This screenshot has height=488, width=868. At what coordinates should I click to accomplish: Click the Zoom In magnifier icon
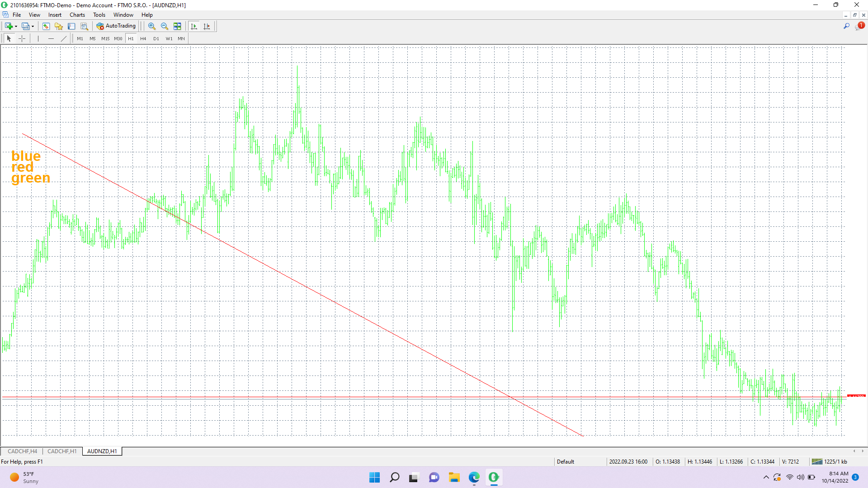pyautogui.click(x=152, y=26)
